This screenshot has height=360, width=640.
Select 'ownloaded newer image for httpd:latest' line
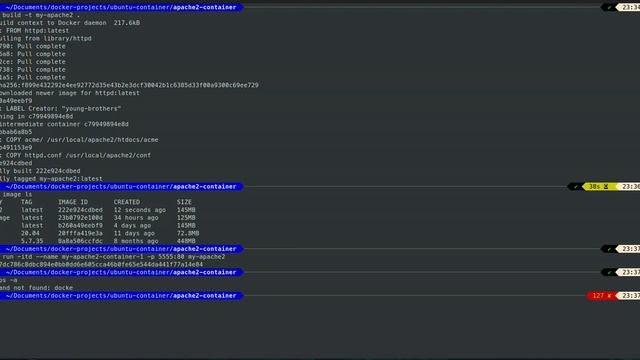70,93
